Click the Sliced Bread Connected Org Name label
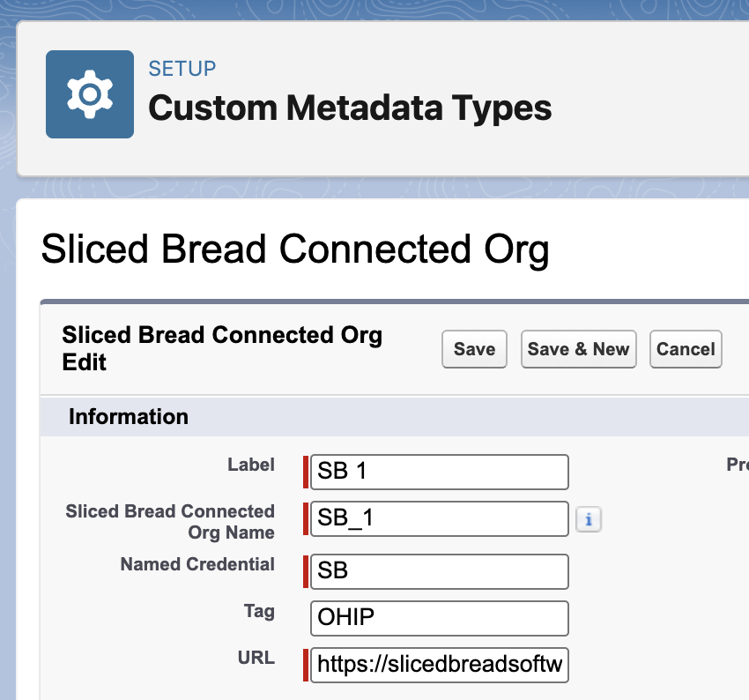Image resolution: width=749 pixels, height=700 pixels. point(170,521)
